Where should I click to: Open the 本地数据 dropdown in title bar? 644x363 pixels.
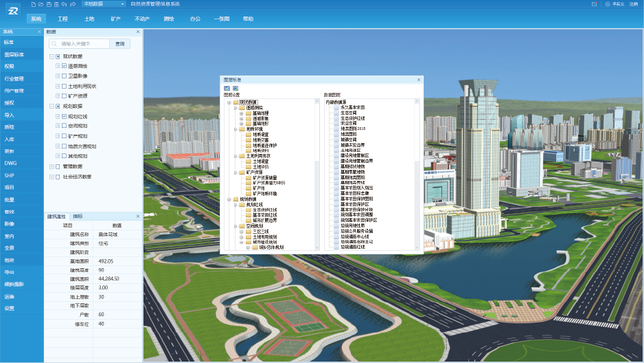click(x=103, y=4)
